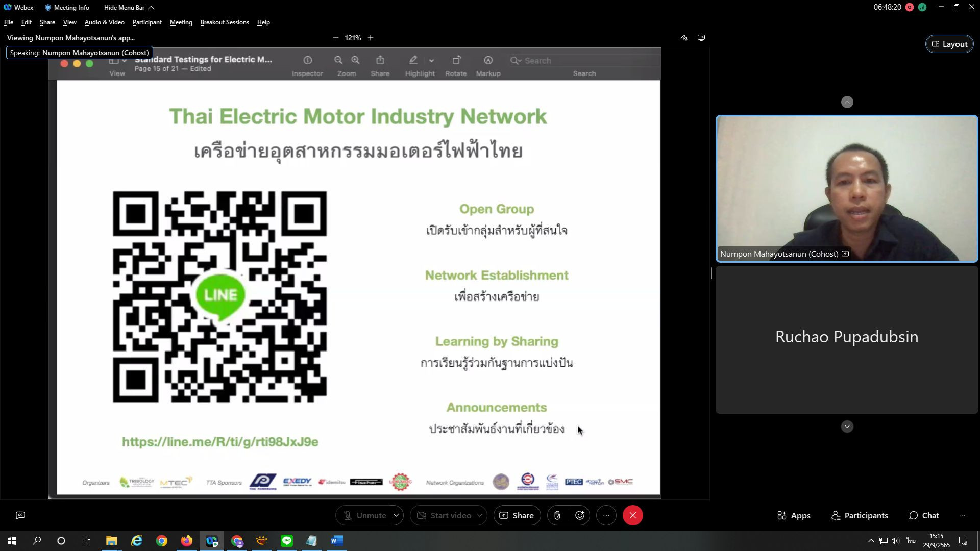Open the Participants panel
This screenshot has height=551, width=980.
point(860,515)
